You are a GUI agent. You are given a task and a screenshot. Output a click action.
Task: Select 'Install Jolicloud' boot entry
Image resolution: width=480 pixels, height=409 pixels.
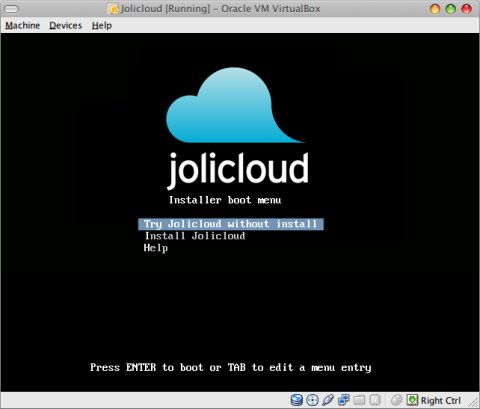(195, 236)
